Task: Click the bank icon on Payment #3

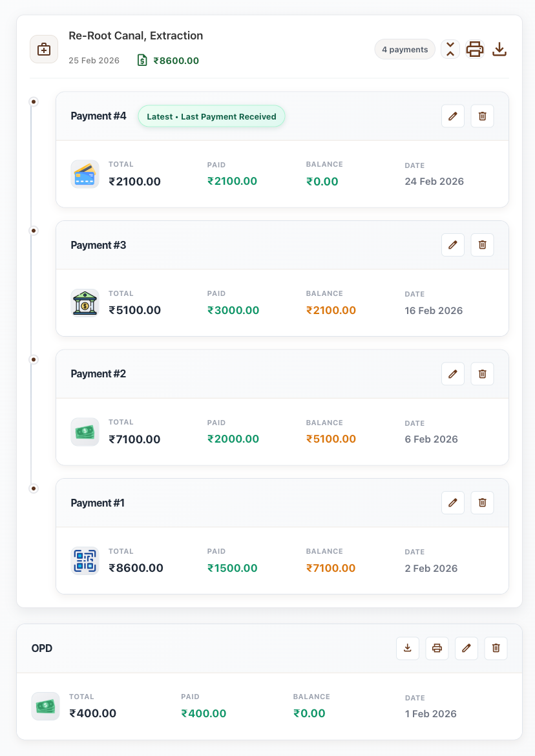Action: [x=85, y=302]
